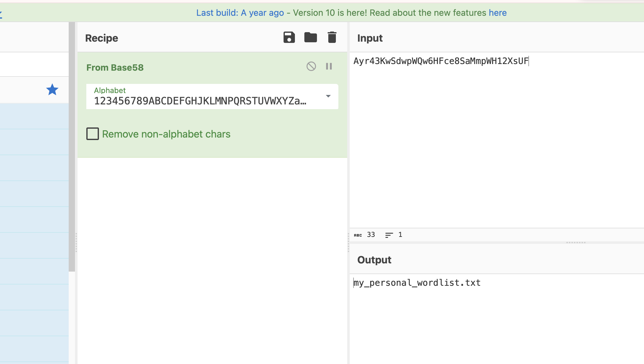Click the blue favourites star icon
The height and width of the screenshot is (364, 644).
pos(52,90)
